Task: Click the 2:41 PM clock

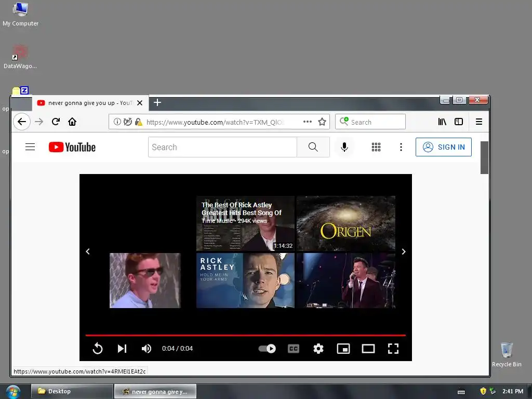Action: click(x=513, y=391)
